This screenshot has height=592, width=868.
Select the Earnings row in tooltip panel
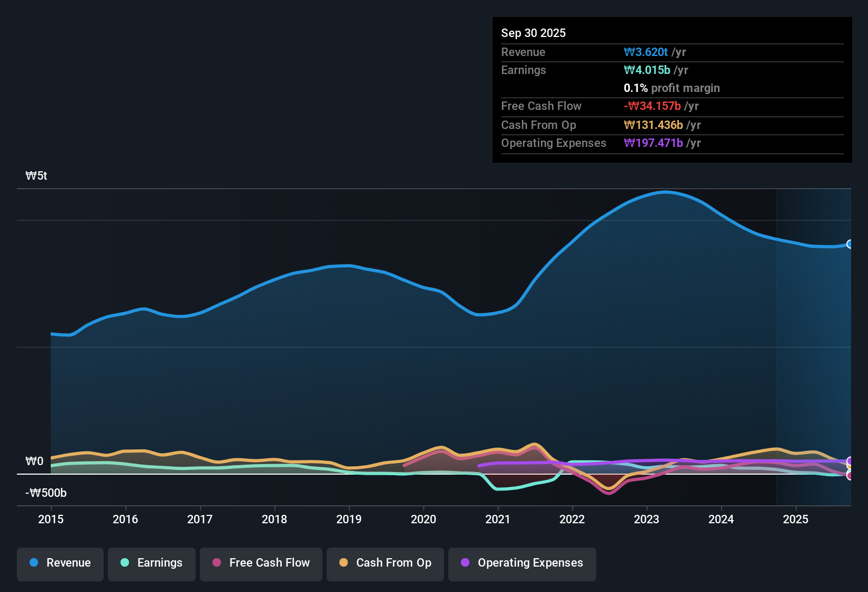pos(671,70)
